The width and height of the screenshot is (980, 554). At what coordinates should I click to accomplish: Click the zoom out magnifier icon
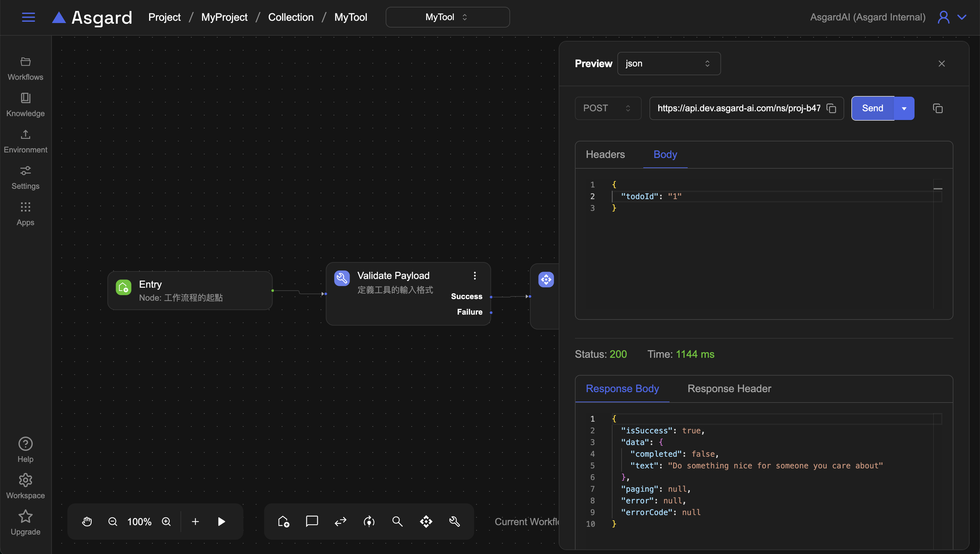click(x=112, y=521)
